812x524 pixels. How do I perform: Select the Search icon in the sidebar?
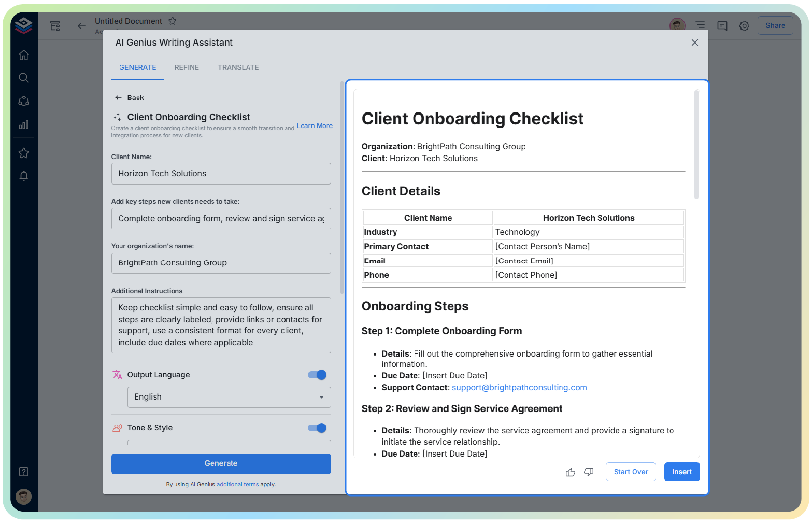tap(23, 77)
